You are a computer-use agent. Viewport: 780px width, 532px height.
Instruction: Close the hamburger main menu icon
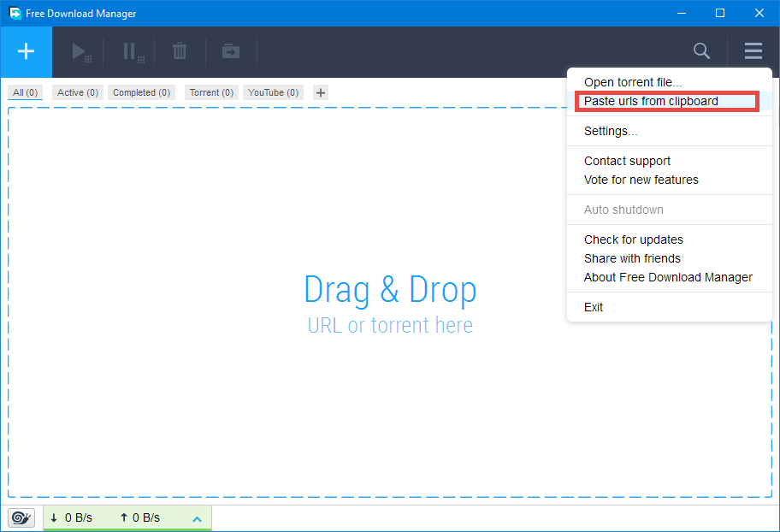pyautogui.click(x=753, y=50)
